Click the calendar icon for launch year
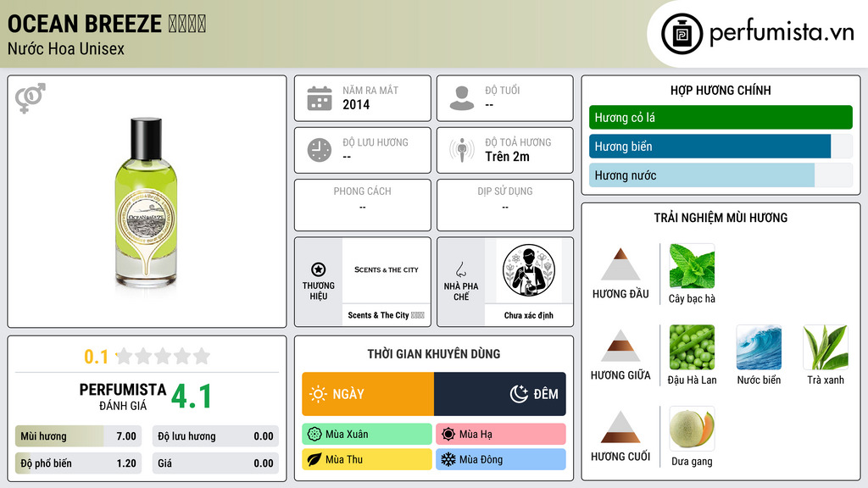The width and height of the screenshot is (868, 488). [x=320, y=98]
